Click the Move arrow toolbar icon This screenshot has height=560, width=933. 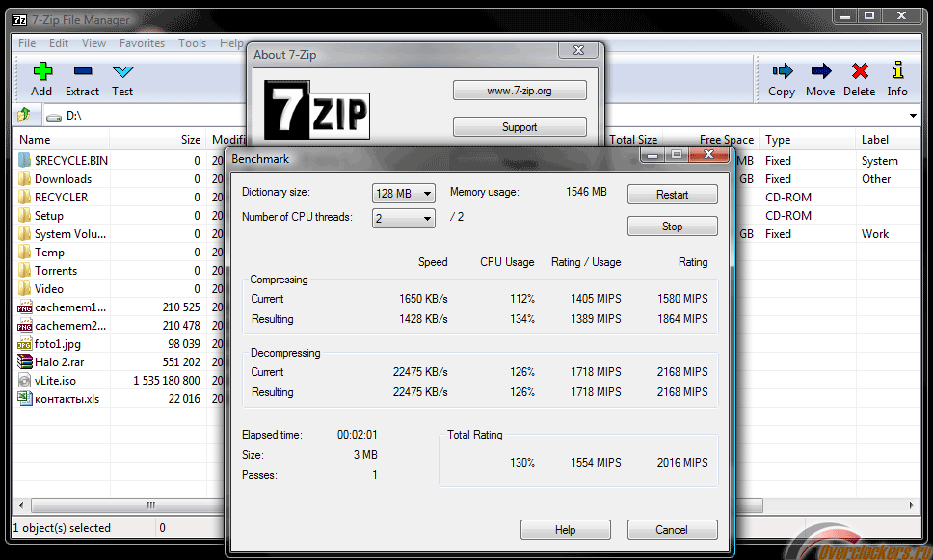[x=821, y=71]
